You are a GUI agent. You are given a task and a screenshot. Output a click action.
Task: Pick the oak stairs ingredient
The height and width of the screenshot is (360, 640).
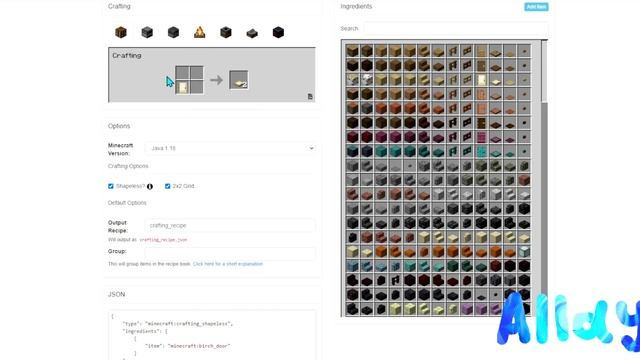(424, 51)
